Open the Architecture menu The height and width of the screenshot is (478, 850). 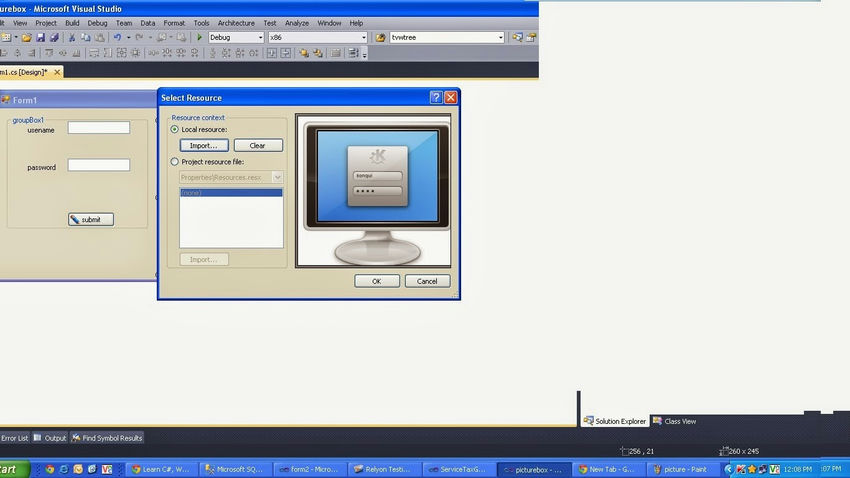pyautogui.click(x=236, y=23)
